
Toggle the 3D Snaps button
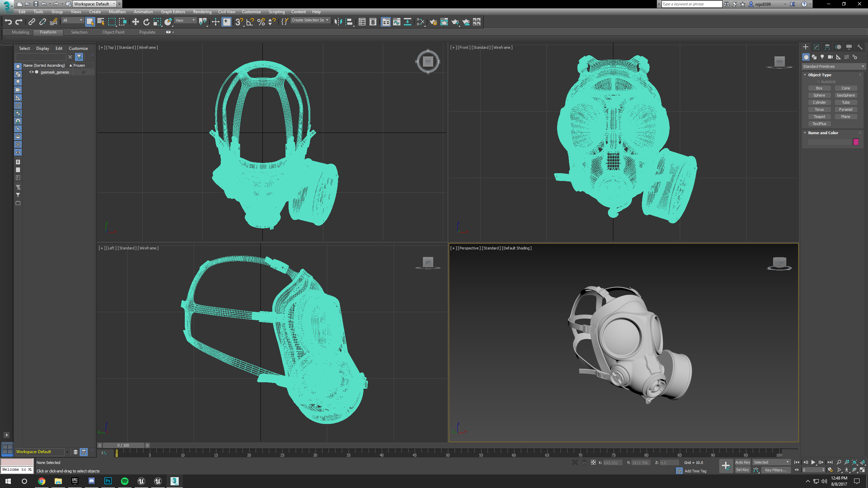point(239,22)
